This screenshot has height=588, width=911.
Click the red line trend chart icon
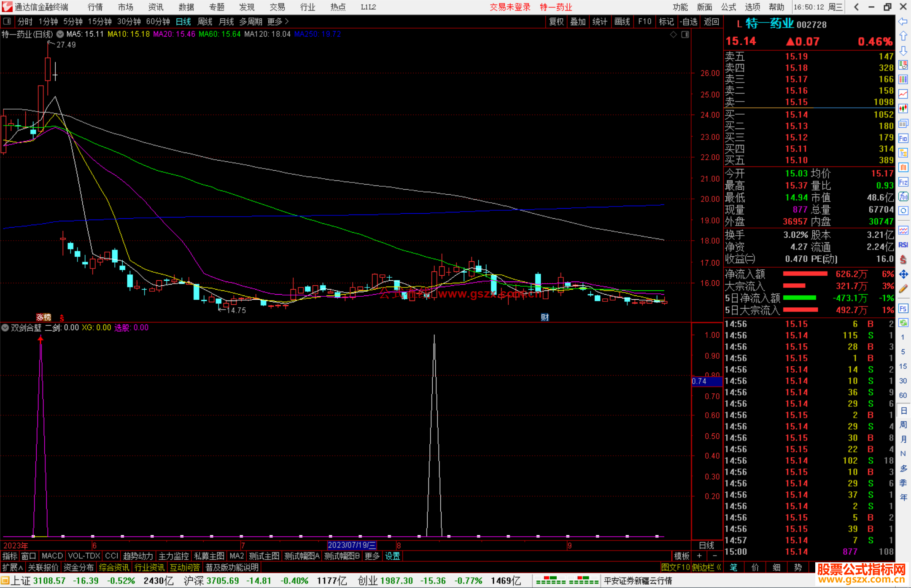[903, 94]
